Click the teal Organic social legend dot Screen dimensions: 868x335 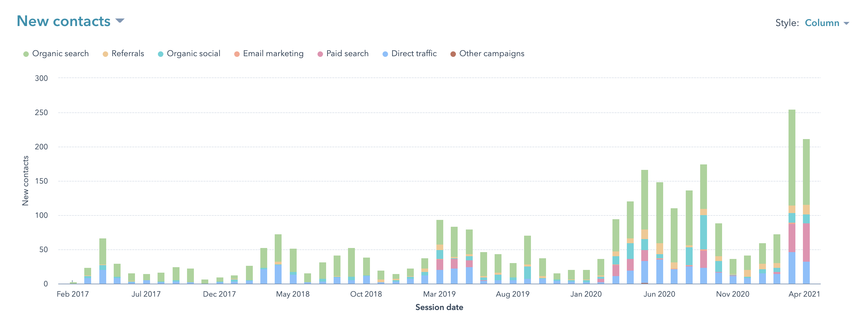click(x=160, y=54)
